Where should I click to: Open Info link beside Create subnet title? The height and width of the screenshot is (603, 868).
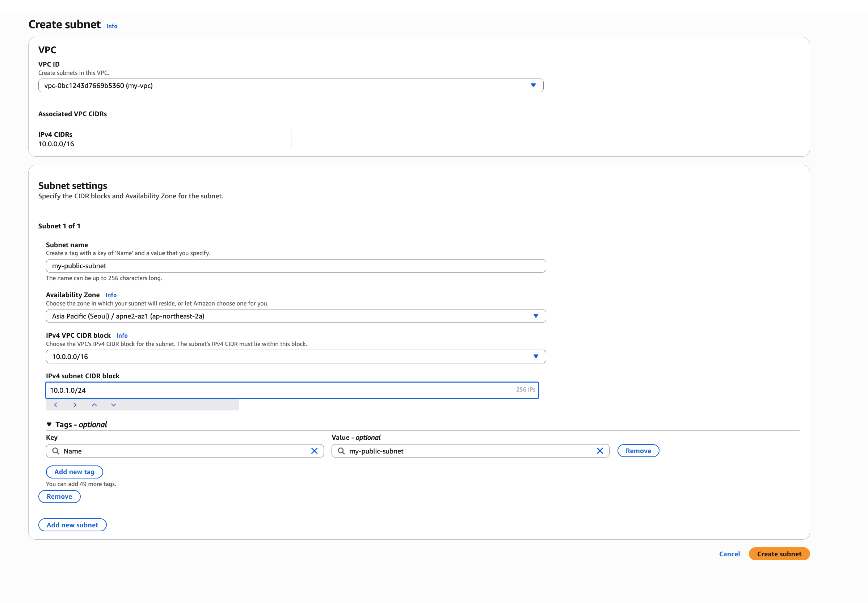[111, 26]
